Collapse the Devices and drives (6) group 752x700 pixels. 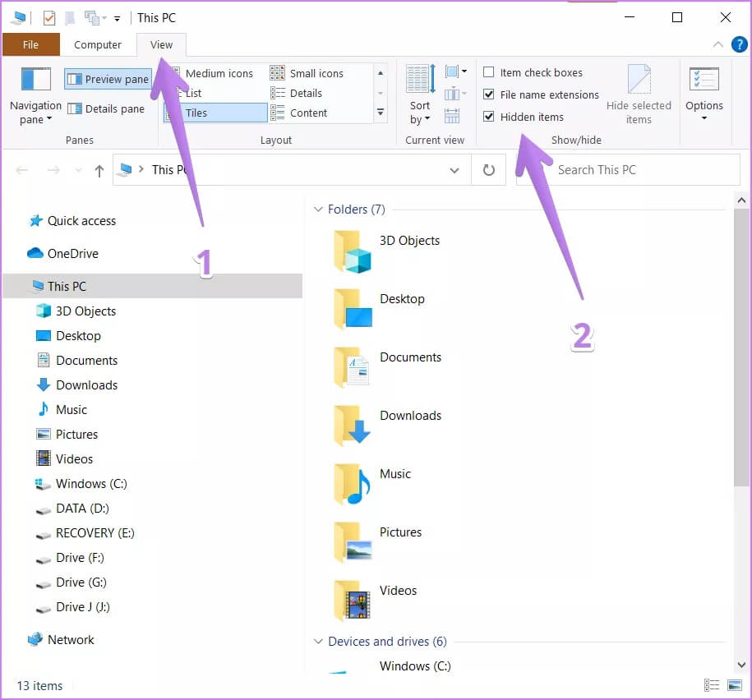click(x=317, y=642)
